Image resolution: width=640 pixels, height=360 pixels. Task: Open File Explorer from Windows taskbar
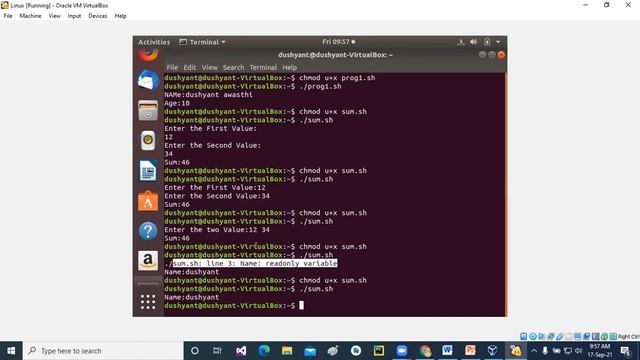click(x=287, y=351)
